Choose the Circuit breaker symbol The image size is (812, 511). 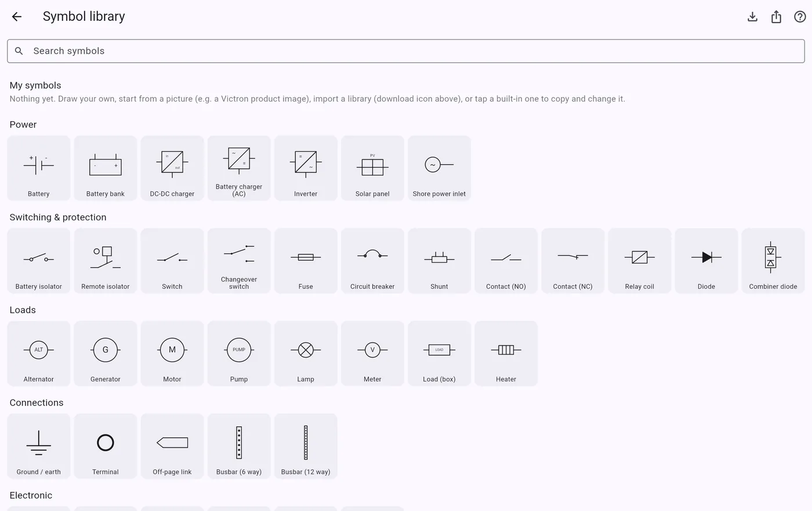pos(372,261)
